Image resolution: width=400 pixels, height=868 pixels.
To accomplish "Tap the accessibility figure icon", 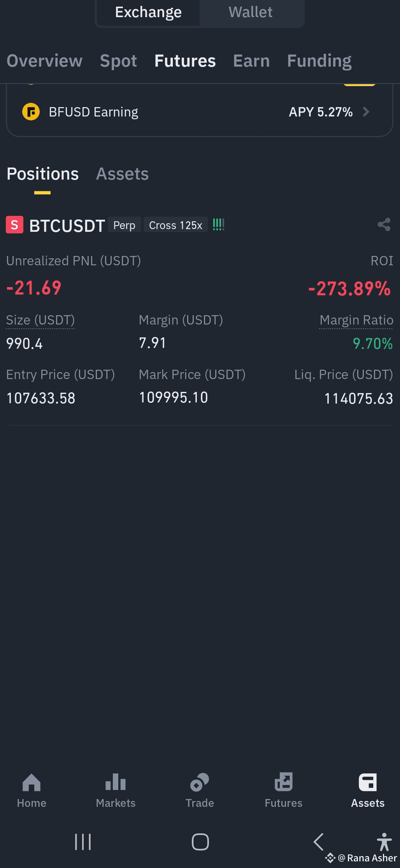I will (384, 842).
